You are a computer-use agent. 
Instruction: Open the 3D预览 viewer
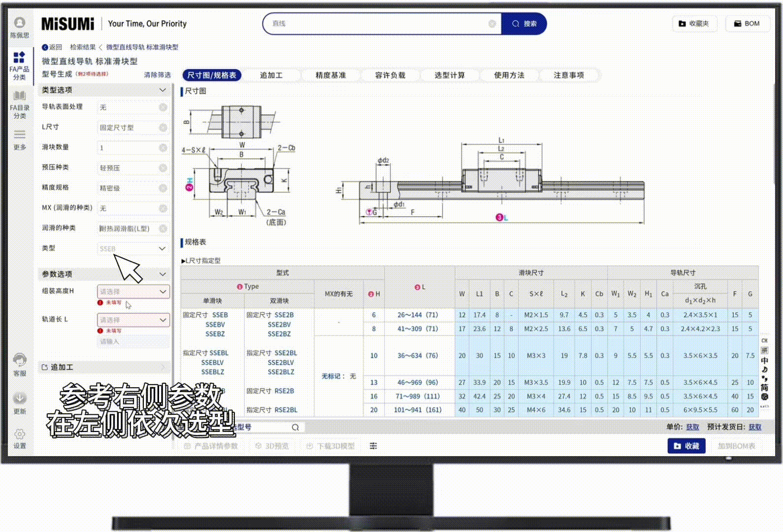point(272,446)
